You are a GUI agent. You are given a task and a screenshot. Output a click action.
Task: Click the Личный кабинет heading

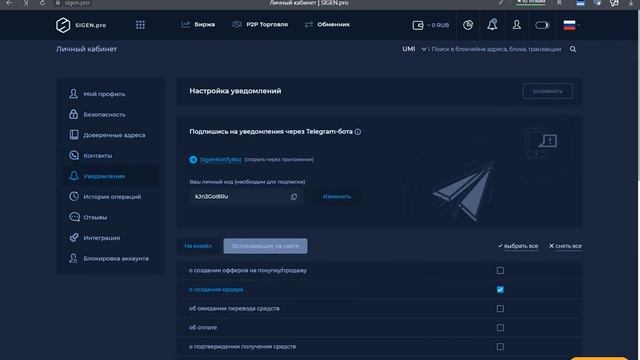click(x=87, y=49)
